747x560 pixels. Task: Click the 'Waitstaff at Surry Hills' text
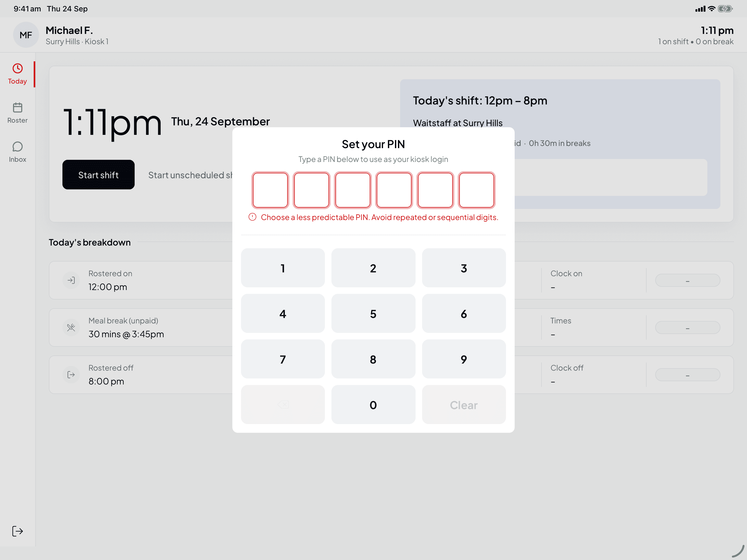458,123
